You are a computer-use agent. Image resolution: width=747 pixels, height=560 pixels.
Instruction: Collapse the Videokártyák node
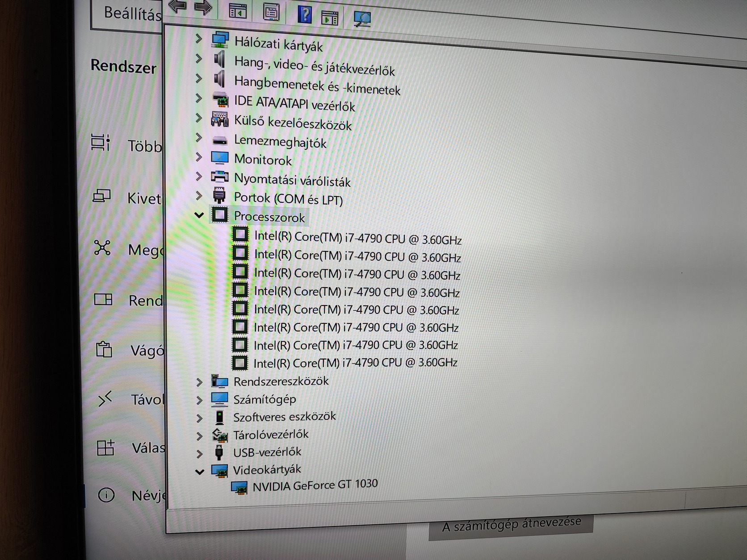coord(200,471)
